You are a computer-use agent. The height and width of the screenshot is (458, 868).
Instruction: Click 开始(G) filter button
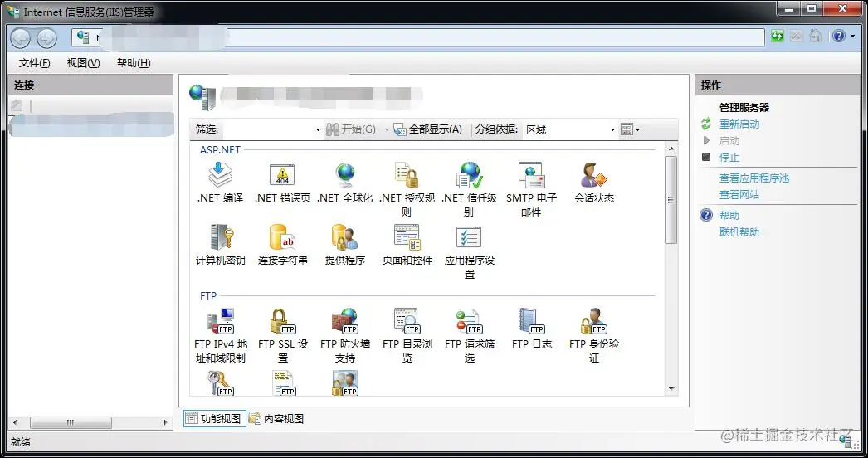coord(351,129)
